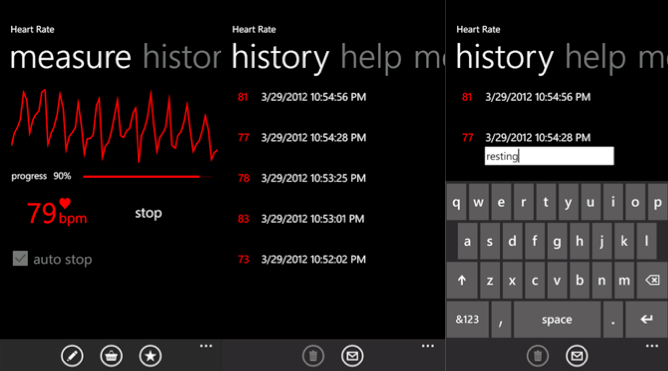Tap the red heart icon beside 79
Viewport: 668px width, 371px height.
pos(65,203)
